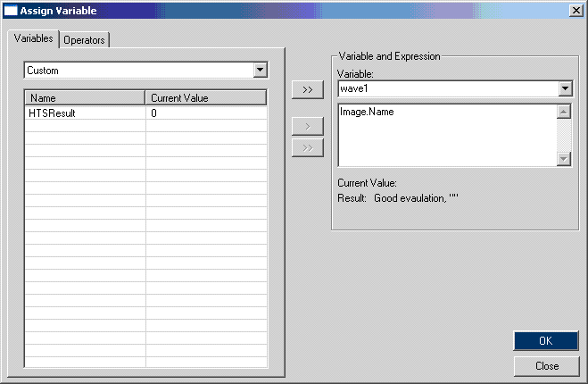Close the dialog using the title bar X
Screen dimensions: 588x384
576,11
